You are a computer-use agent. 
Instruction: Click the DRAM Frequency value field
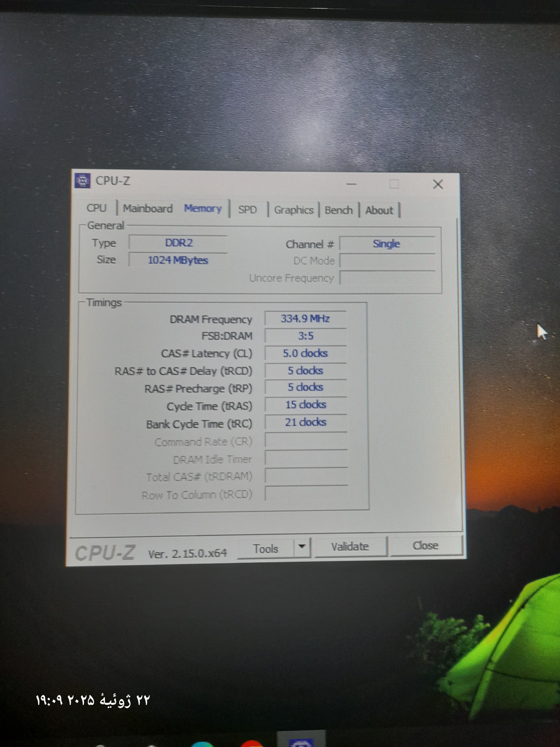pyautogui.click(x=305, y=319)
